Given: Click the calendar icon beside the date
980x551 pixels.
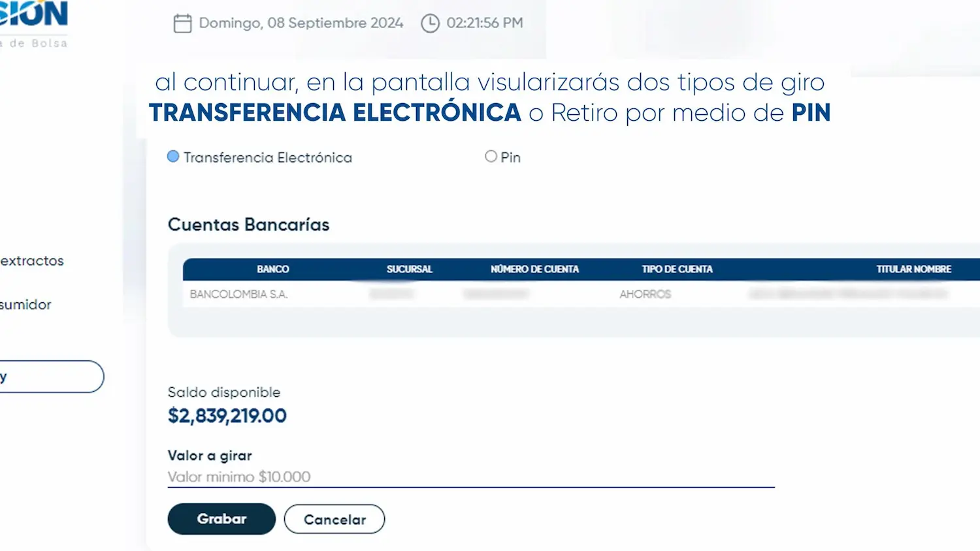Looking at the screenshot, I should (182, 24).
